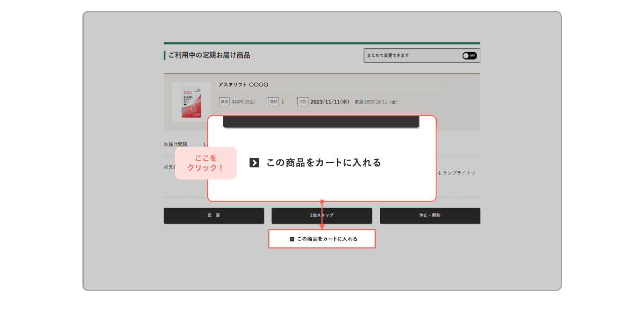Click the enlarged この商品をカートに入れる text
This screenshot has width=644, height=336.
click(x=324, y=163)
